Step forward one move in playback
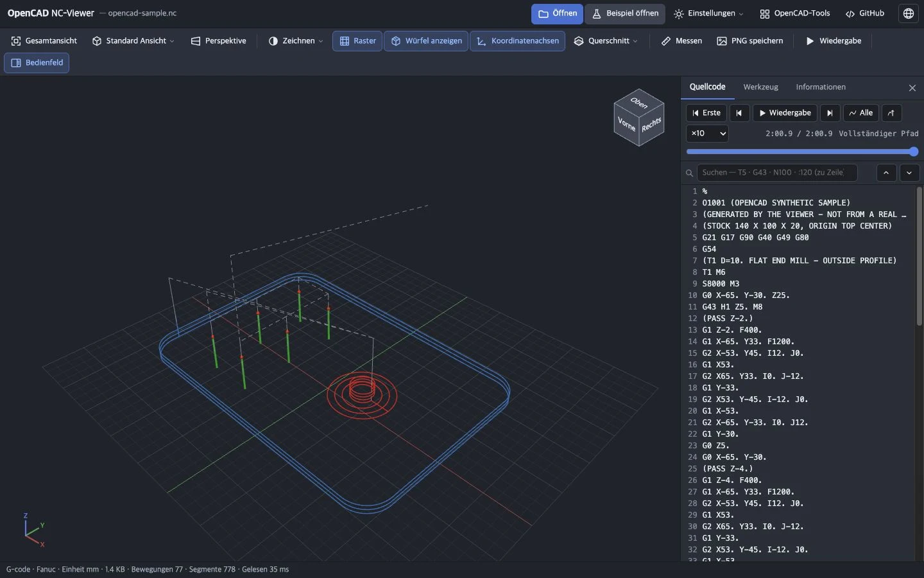The height and width of the screenshot is (578, 924). (830, 113)
